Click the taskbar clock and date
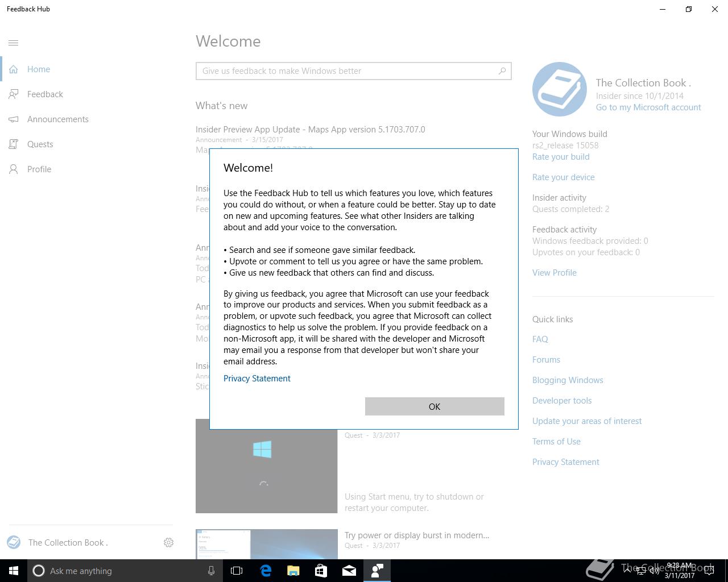This screenshot has width=728, height=582. 679,571
